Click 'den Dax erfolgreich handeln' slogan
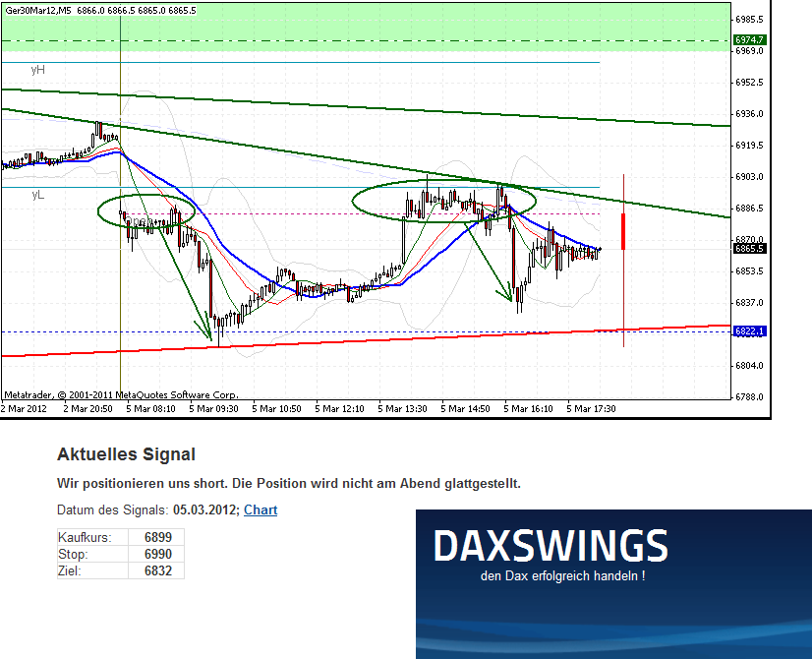The height and width of the screenshot is (659, 812). click(x=563, y=576)
